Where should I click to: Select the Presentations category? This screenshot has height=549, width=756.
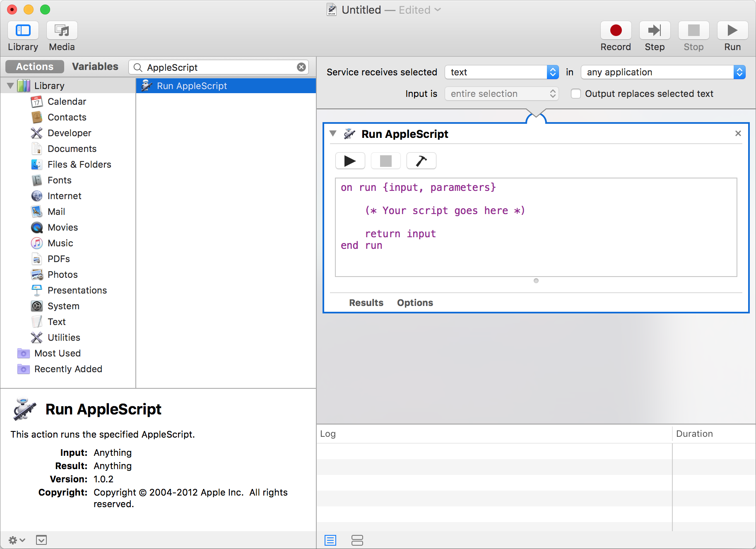click(77, 290)
